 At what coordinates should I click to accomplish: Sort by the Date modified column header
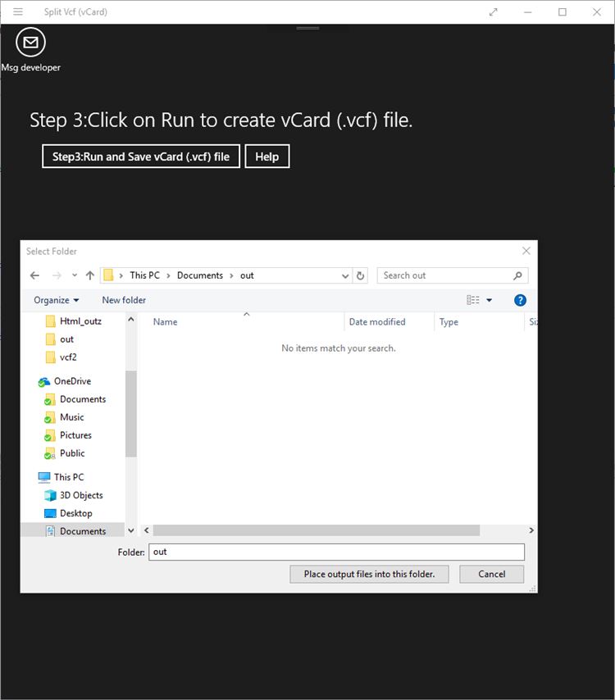coord(377,321)
